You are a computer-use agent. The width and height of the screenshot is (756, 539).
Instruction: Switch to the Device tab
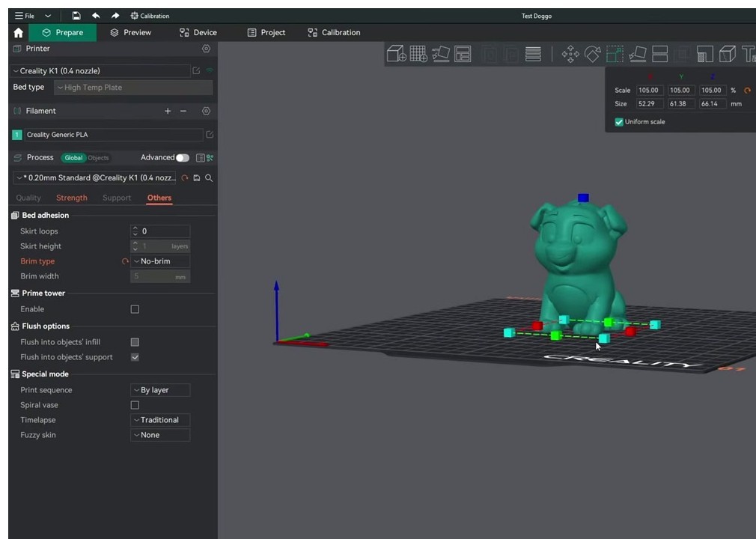[x=198, y=32]
